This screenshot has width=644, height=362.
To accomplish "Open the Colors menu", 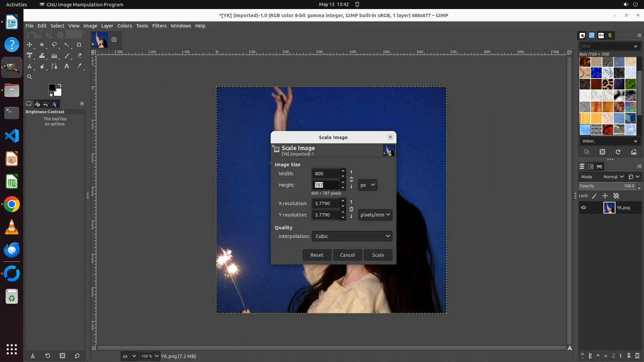I will 124,26.
